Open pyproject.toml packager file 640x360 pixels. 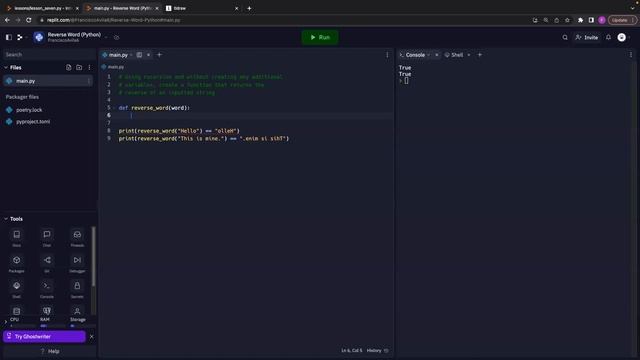pos(33,122)
